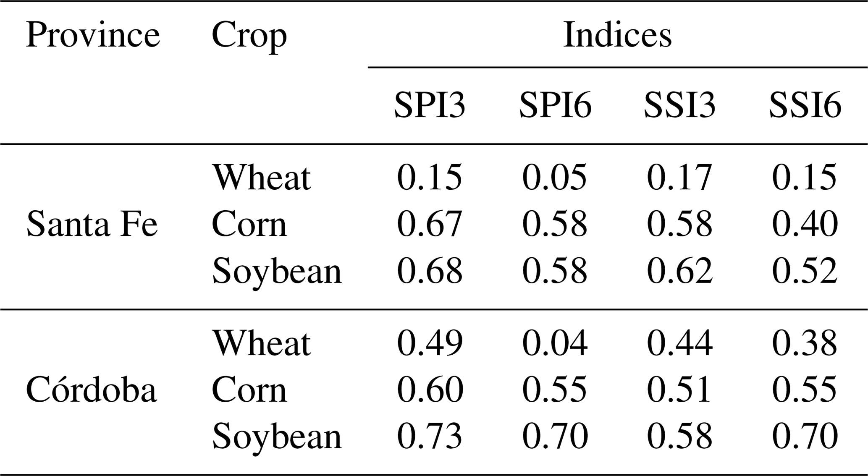Click the 0.04 value cell
This screenshot has width=868, height=476.
click(x=554, y=343)
